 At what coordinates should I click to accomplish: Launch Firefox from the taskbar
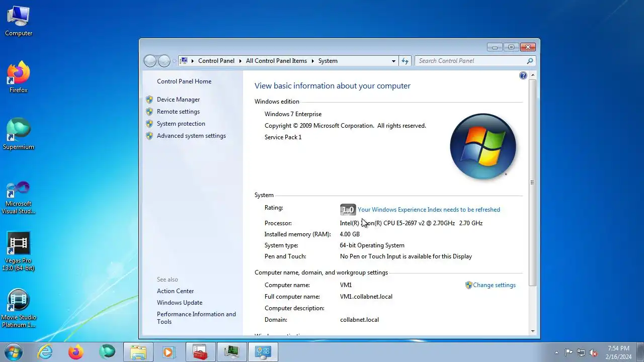click(x=76, y=352)
